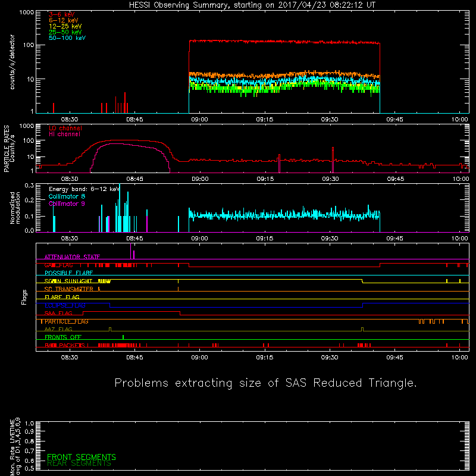Screen dimensions: 476x476
Task: Click the 10:00 tick label under the particle rates panel
Action: coord(461,179)
